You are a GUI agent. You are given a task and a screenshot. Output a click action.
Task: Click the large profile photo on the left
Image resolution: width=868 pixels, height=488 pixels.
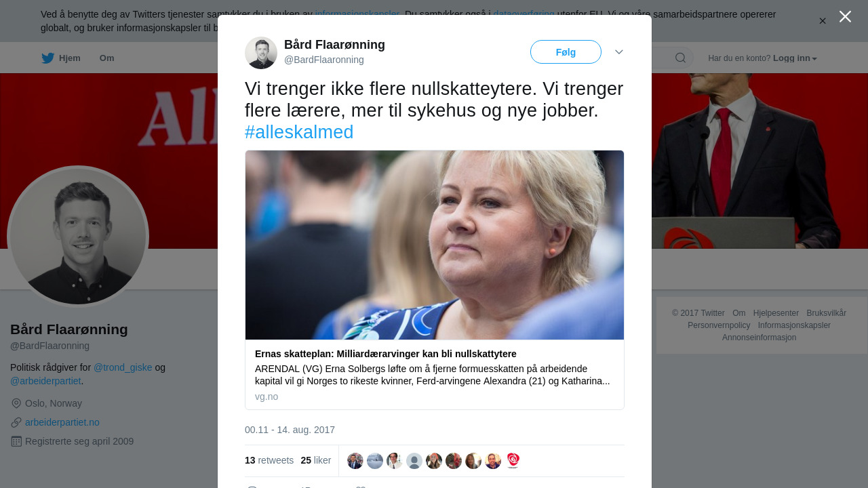click(x=78, y=237)
